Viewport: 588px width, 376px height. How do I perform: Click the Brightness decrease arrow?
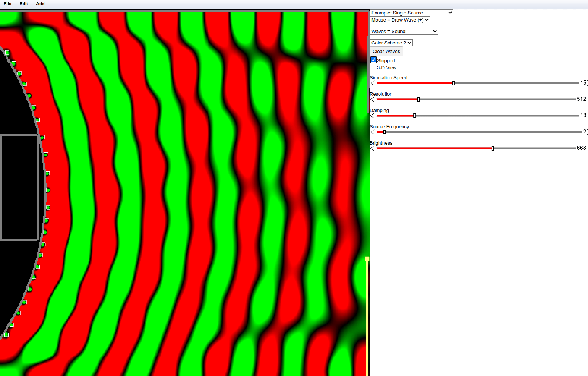373,148
